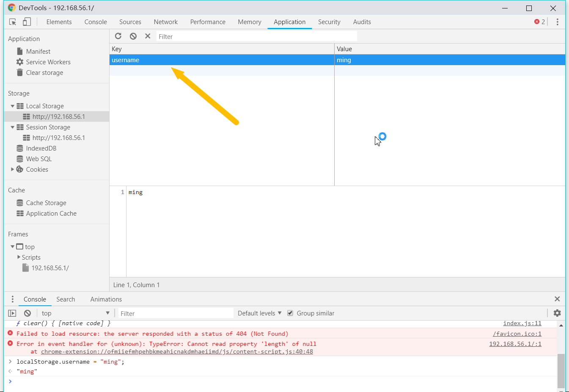
Task: Collapse the Local Storage tree node
Action: [x=12, y=106]
